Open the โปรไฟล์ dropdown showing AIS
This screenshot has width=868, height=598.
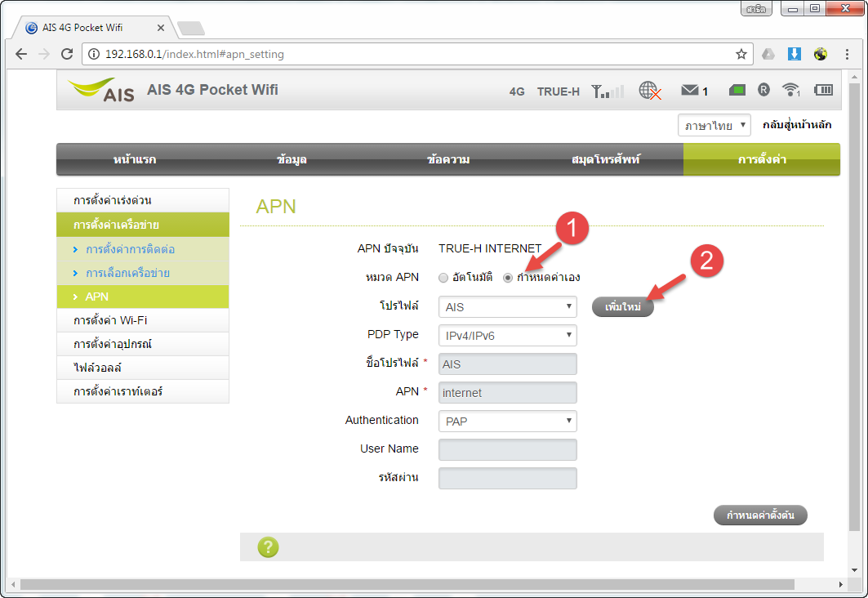point(508,306)
